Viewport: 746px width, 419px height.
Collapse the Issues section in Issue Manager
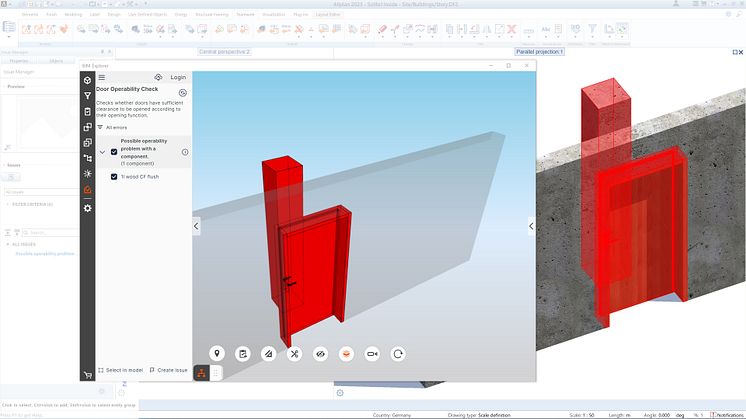pos(4,165)
